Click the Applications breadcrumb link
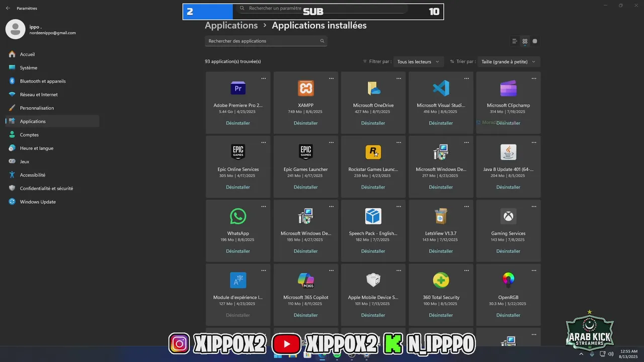644x362 pixels. 231,25
